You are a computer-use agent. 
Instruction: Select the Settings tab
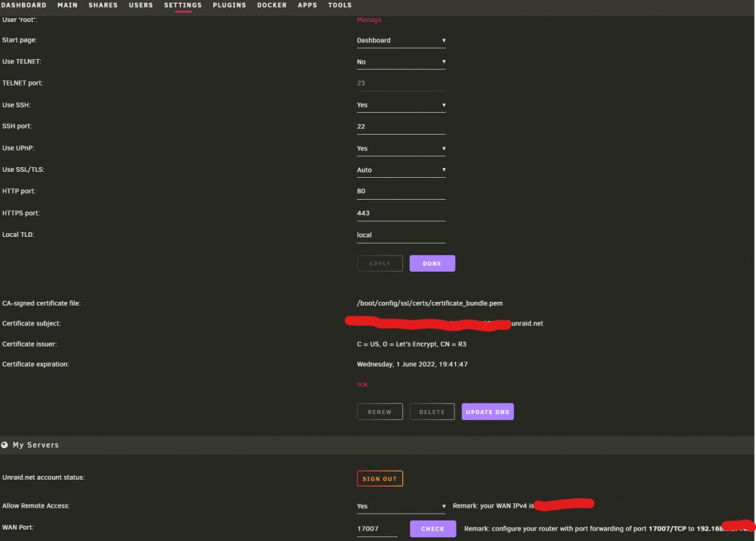pos(183,5)
